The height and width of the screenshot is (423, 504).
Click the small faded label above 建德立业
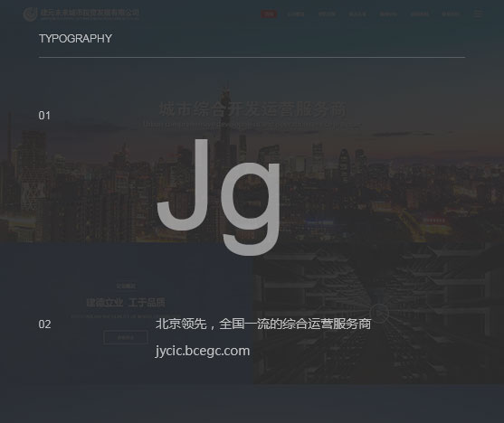click(x=126, y=286)
